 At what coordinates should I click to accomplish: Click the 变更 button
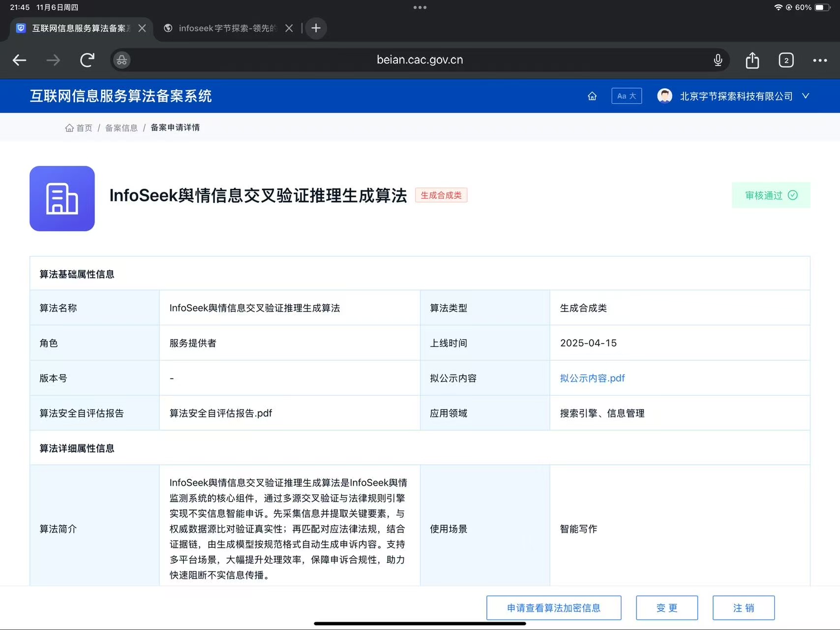click(x=667, y=608)
